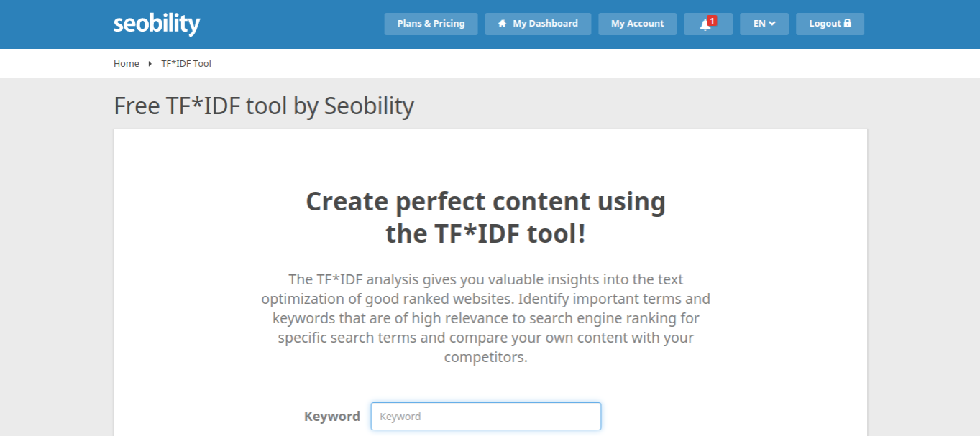Click "the TF*IDF tool!" heading line
This screenshot has width=980, height=436.
(486, 234)
